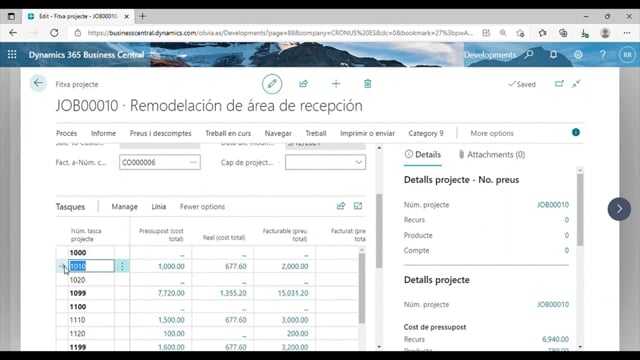This screenshot has width=640, height=360.
Task: Delete the job with trash icon
Action: pos(367,84)
